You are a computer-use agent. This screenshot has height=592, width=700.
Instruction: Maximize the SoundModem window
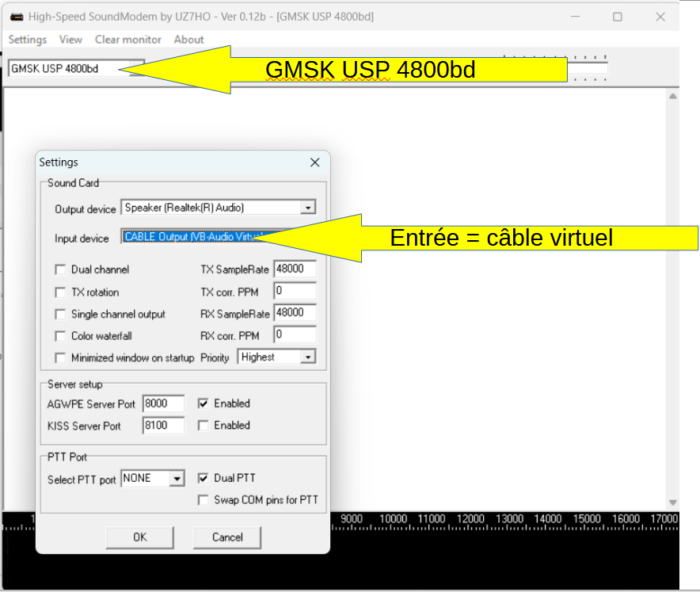pos(618,17)
